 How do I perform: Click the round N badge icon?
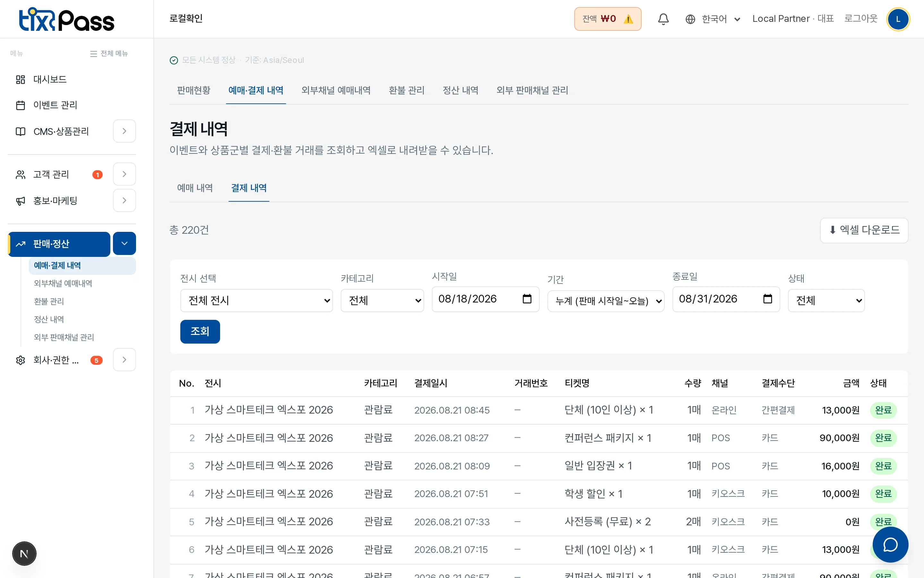pyautogui.click(x=24, y=554)
